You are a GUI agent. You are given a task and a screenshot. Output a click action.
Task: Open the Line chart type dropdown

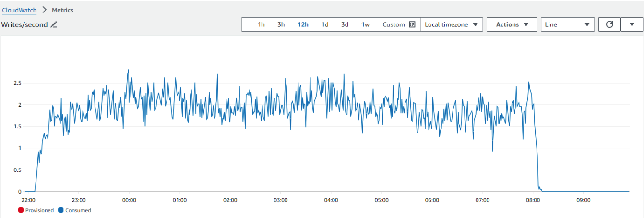568,24
